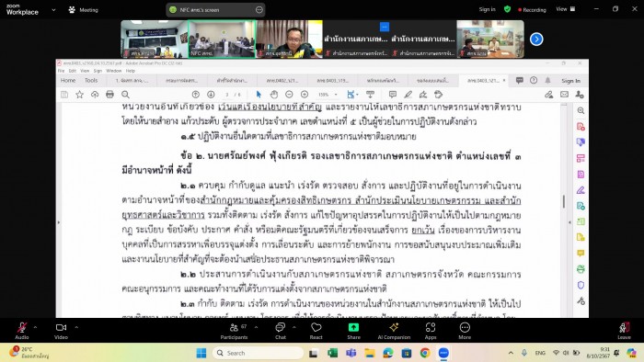The width and height of the screenshot is (644, 362).
Task: Open the Zoom Chat panel
Action: click(280, 331)
